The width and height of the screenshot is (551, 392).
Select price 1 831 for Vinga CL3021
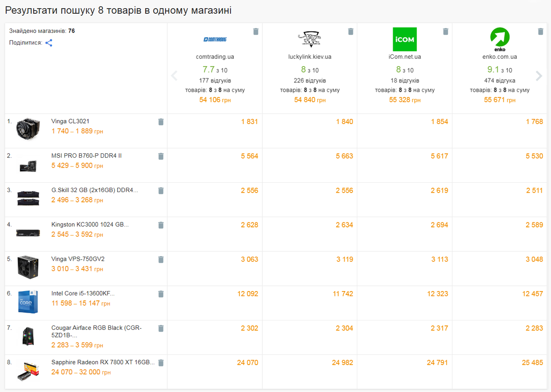coord(250,122)
